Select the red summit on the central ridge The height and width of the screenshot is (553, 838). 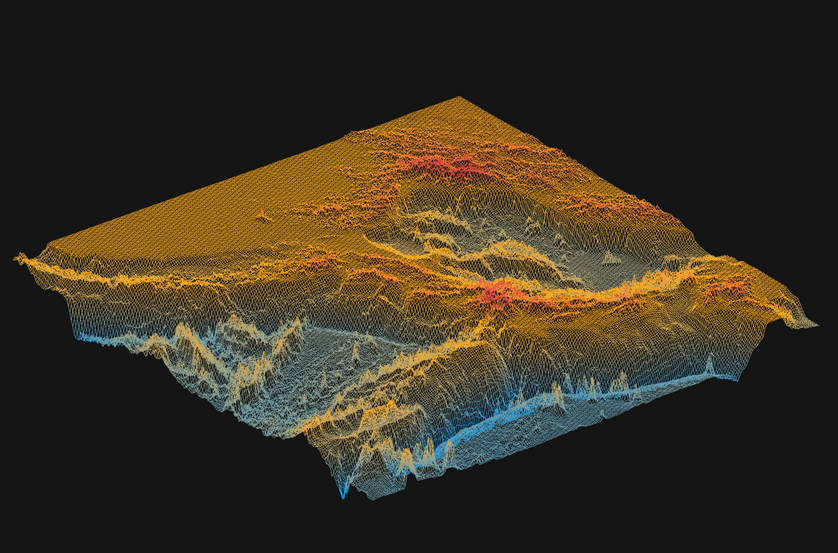[497, 291]
